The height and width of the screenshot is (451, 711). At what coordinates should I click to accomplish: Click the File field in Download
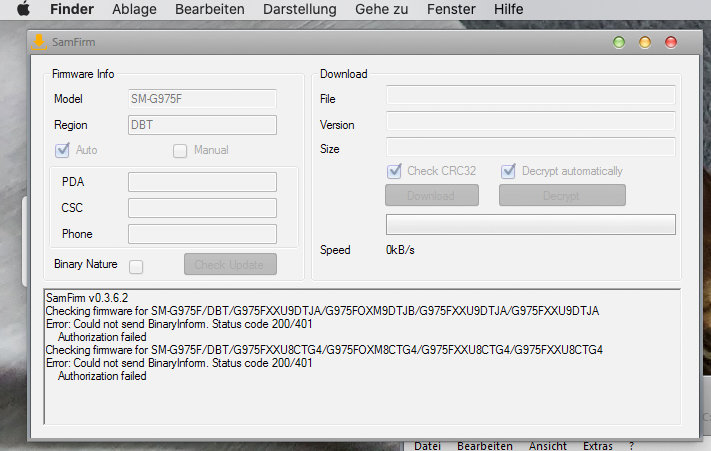click(531, 96)
